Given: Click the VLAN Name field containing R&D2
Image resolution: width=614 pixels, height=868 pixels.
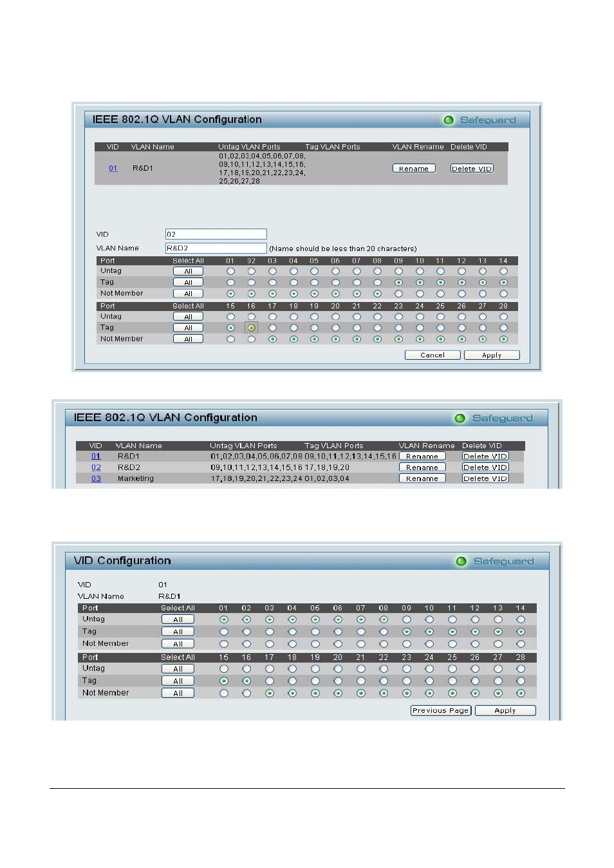Looking at the screenshot, I should pyautogui.click(x=216, y=248).
